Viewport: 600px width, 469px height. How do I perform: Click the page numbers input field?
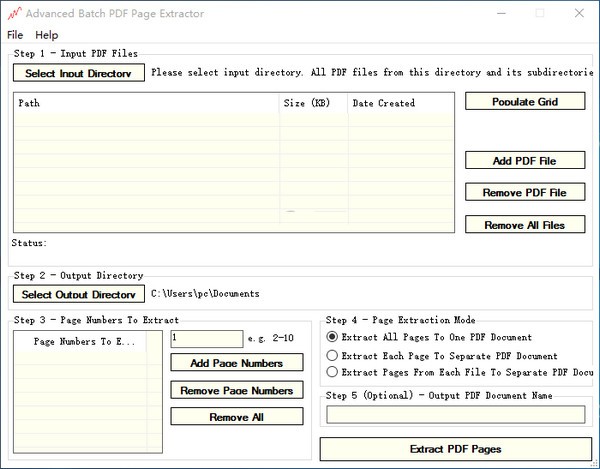click(206, 339)
